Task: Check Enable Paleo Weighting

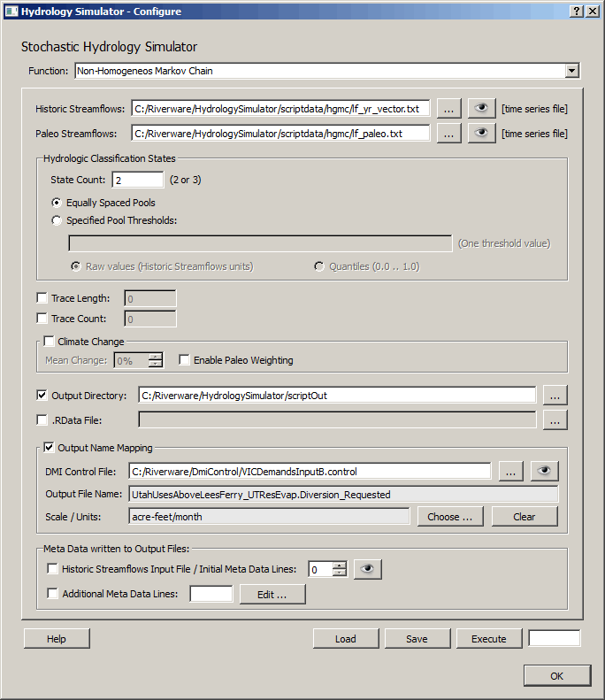Action: (x=184, y=360)
